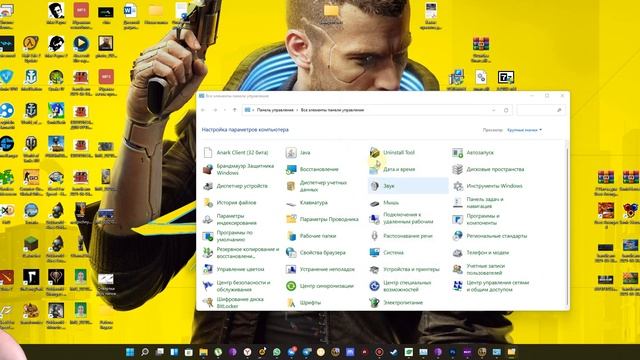This screenshot has height=360, width=640.
Task: Open taskbar Search magnifier
Action: tap(144, 352)
